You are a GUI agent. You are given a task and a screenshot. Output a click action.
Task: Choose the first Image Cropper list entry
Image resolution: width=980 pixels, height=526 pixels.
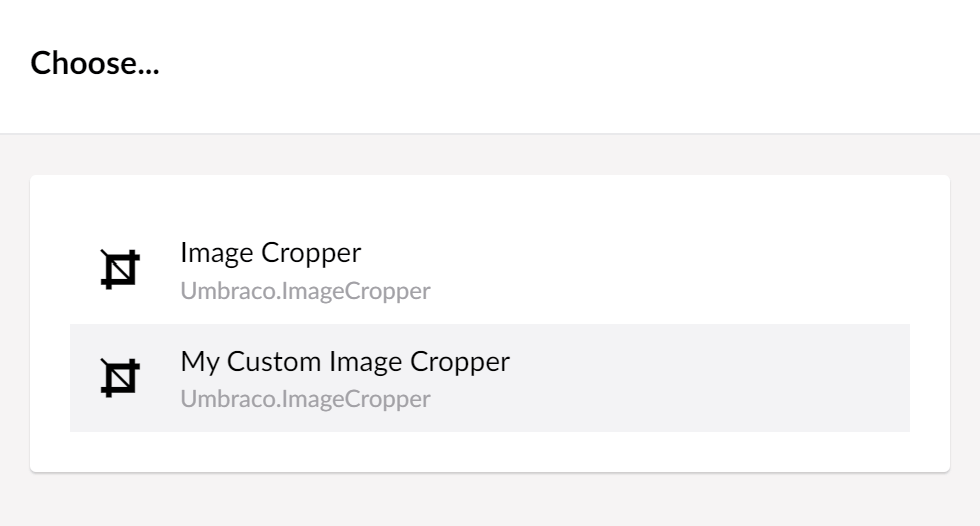tap(489, 270)
